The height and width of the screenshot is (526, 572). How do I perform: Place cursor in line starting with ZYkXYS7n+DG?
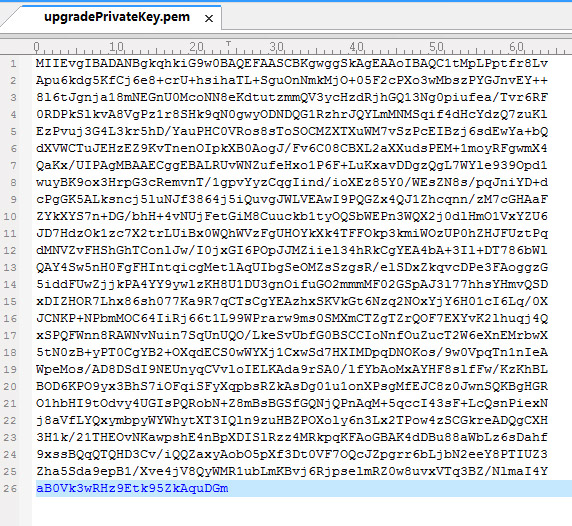(x=292, y=216)
